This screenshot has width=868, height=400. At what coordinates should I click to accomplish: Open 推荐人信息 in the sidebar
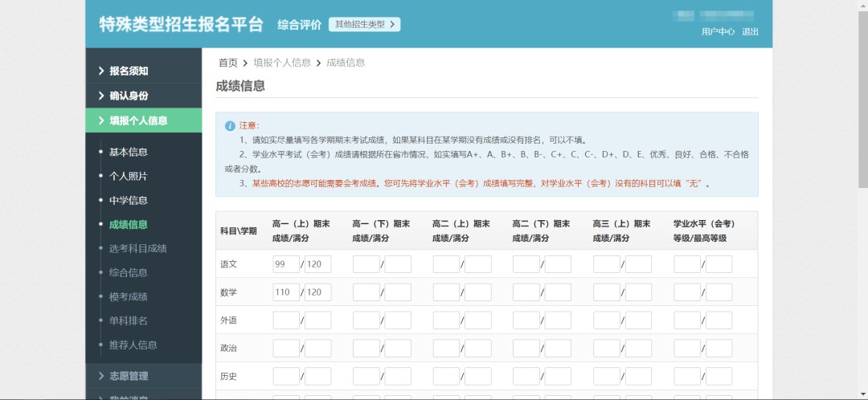[133, 345]
